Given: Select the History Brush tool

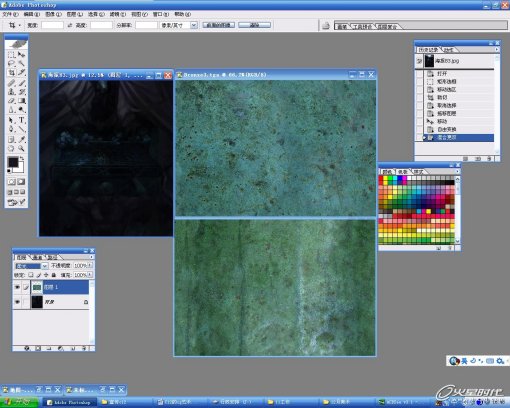Looking at the screenshot, I should (x=22, y=92).
